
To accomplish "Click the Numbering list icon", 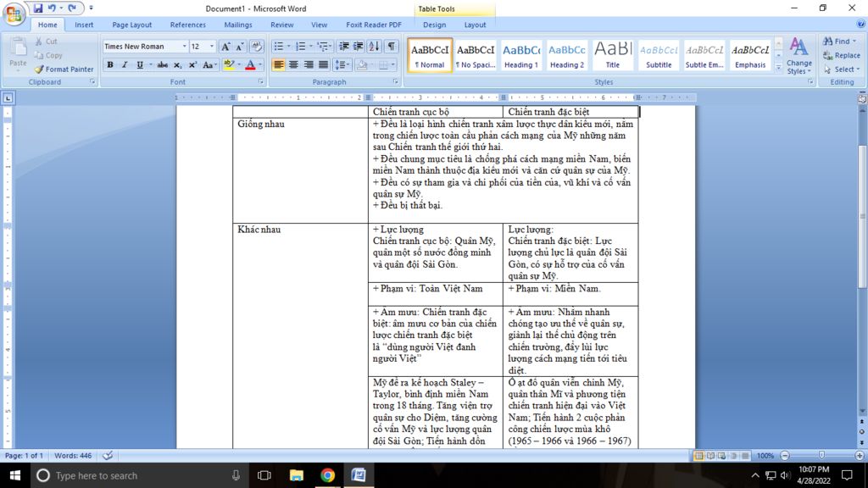I will (301, 47).
